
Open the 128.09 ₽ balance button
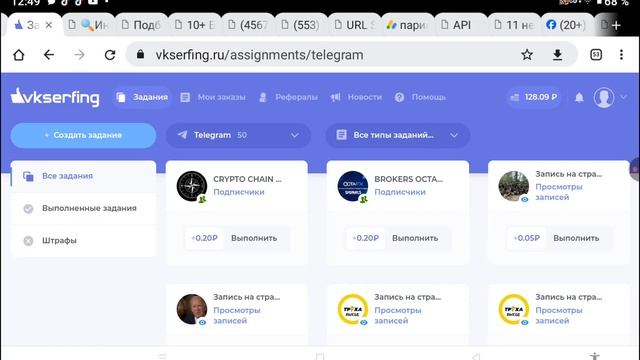(534, 97)
